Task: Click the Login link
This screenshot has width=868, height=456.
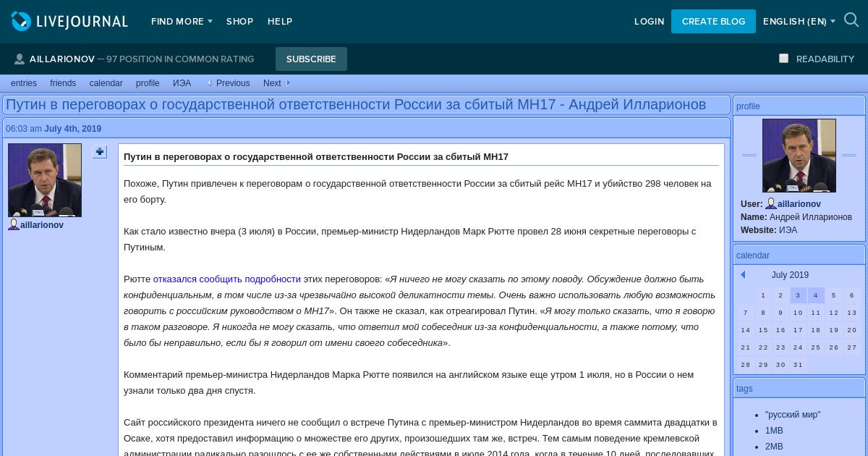Action: coord(649,21)
